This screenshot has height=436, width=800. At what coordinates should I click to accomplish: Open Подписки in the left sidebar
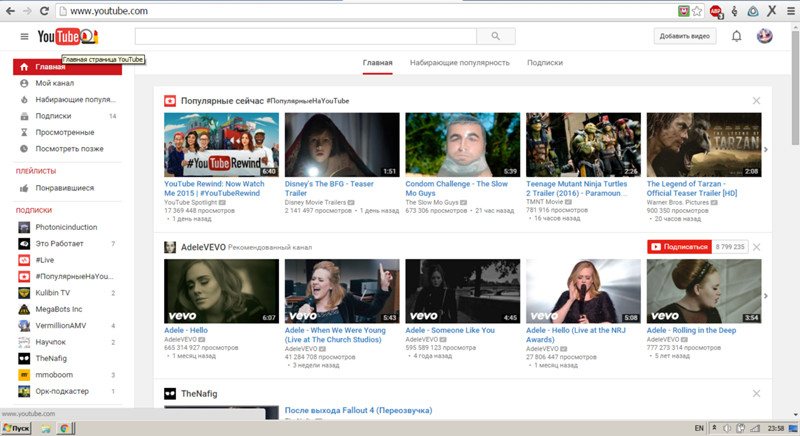pyautogui.click(x=67, y=116)
